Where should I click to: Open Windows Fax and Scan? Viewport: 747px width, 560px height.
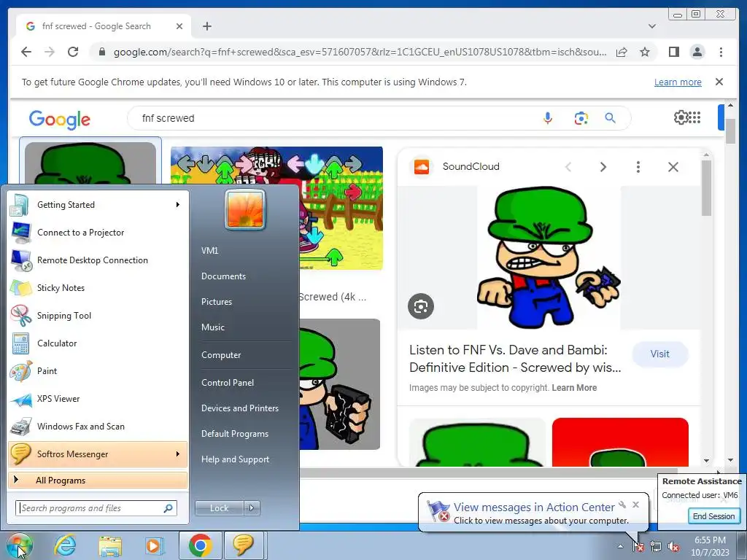coord(98,426)
